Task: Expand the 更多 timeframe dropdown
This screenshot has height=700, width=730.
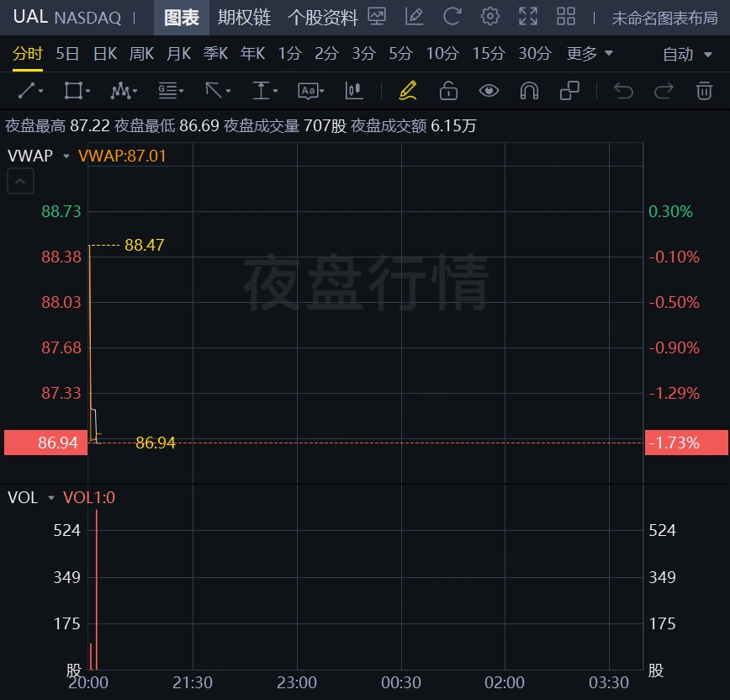Action: click(590, 54)
